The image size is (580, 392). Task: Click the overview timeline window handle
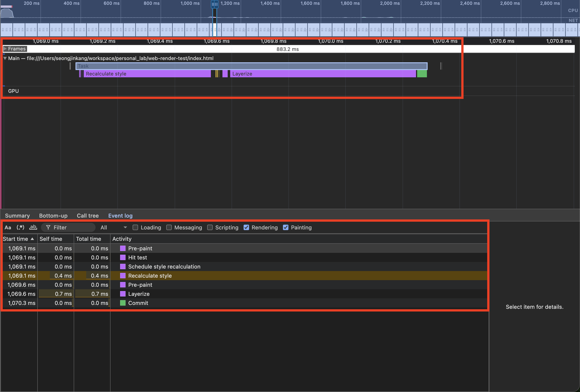coord(214,4)
